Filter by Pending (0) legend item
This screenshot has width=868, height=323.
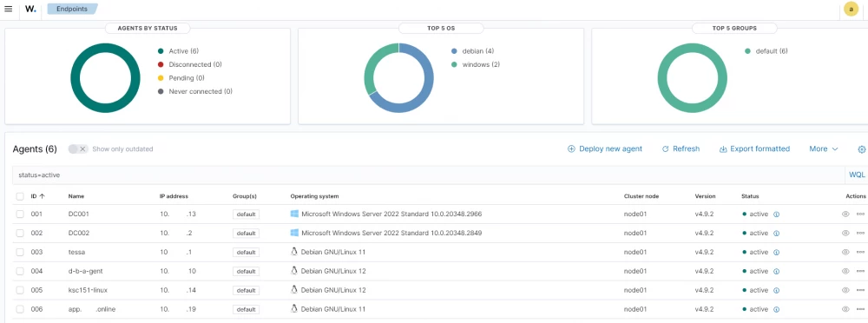pos(181,78)
